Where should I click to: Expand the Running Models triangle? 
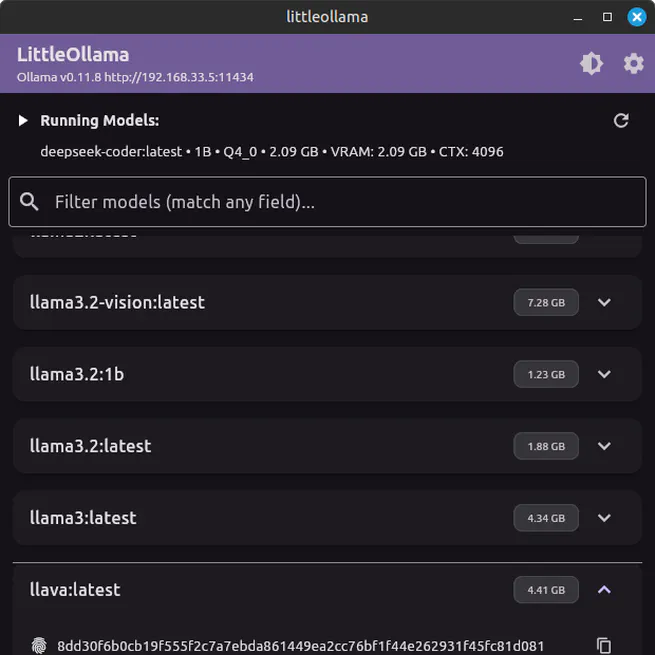click(23, 121)
